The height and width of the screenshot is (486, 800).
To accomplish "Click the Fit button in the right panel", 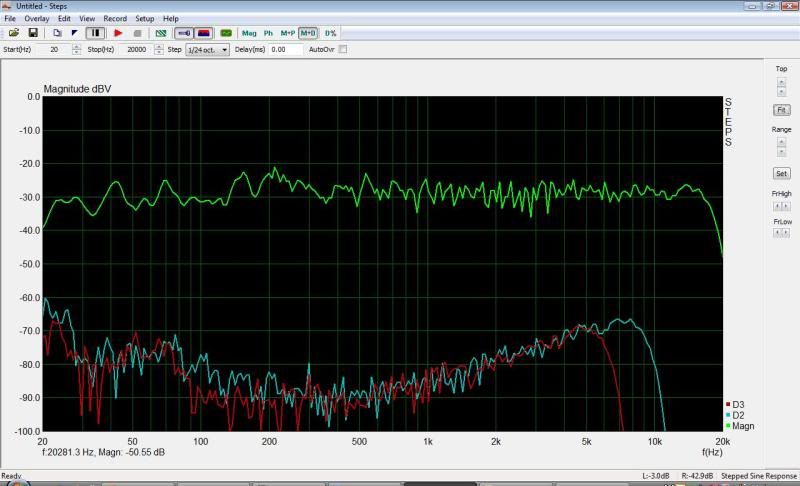I will coord(781,110).
